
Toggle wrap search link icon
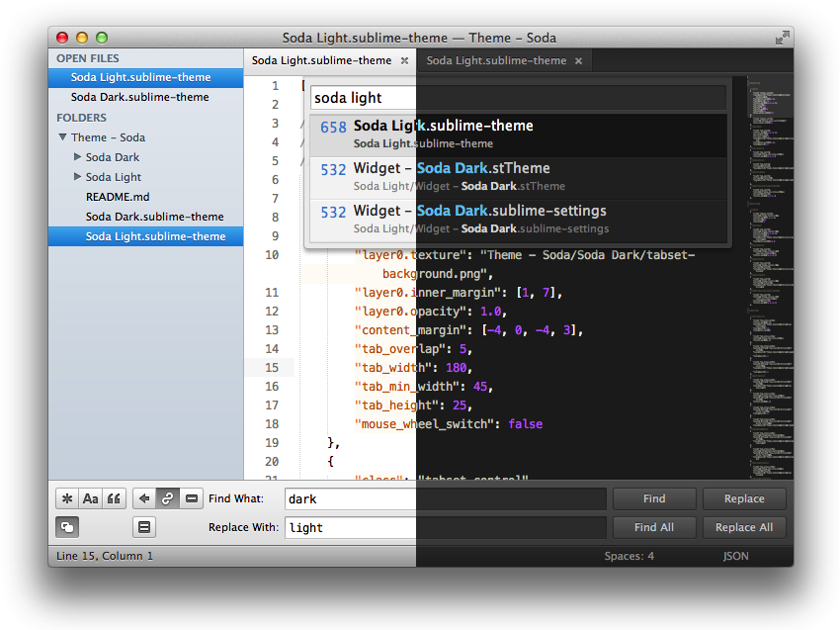click(x=167, y=498)
